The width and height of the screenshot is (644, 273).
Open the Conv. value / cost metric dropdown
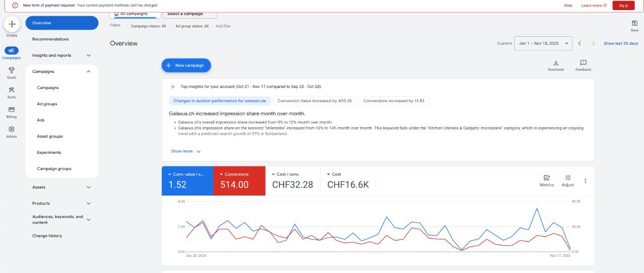187,174
